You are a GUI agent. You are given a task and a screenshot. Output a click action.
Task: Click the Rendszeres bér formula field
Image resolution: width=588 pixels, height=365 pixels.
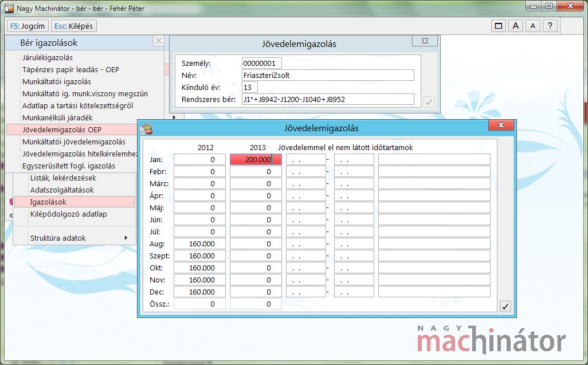pos(328,99)
